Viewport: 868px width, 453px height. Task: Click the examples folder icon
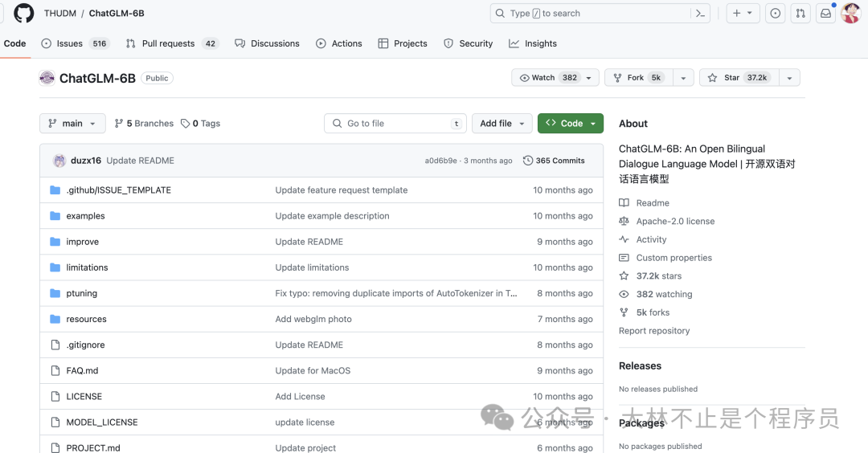[x=55, y=216]
